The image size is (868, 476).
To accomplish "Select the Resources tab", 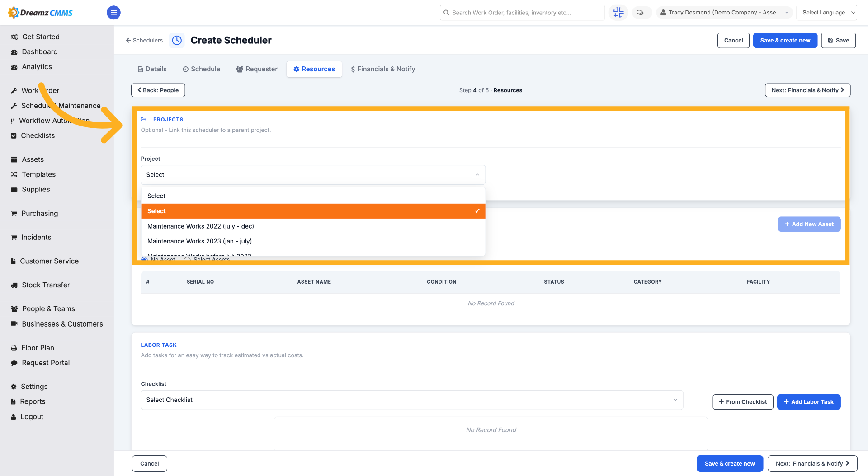I will tap(314, 69).
